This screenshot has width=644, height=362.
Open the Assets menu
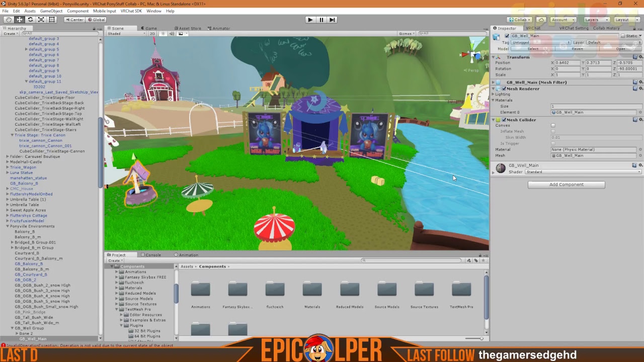pos(30,11)
